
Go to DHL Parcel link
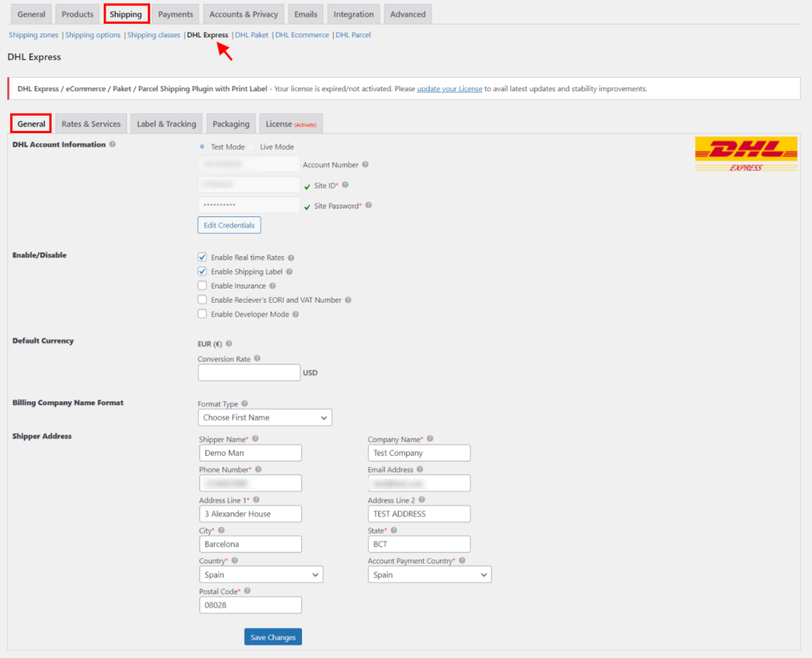click(x=353, y=35)
